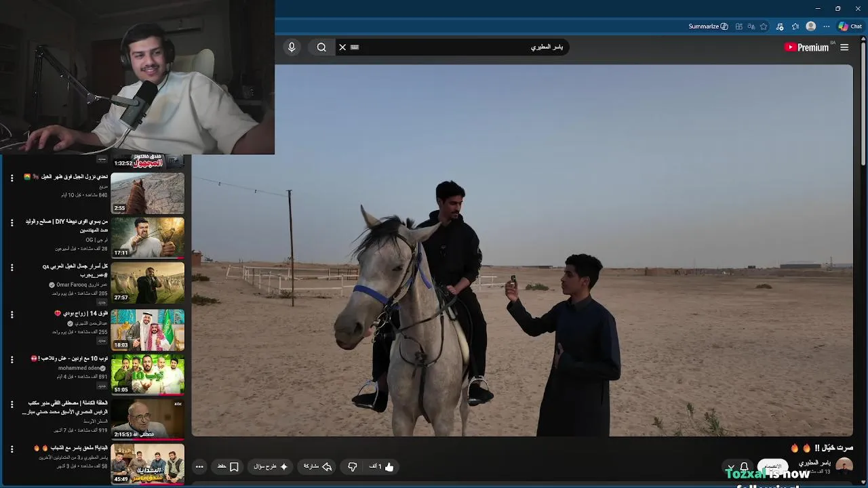This screenshot has width=868, height=488.
Task: Click the فلوق 14 video title
Action: [81, 313]
